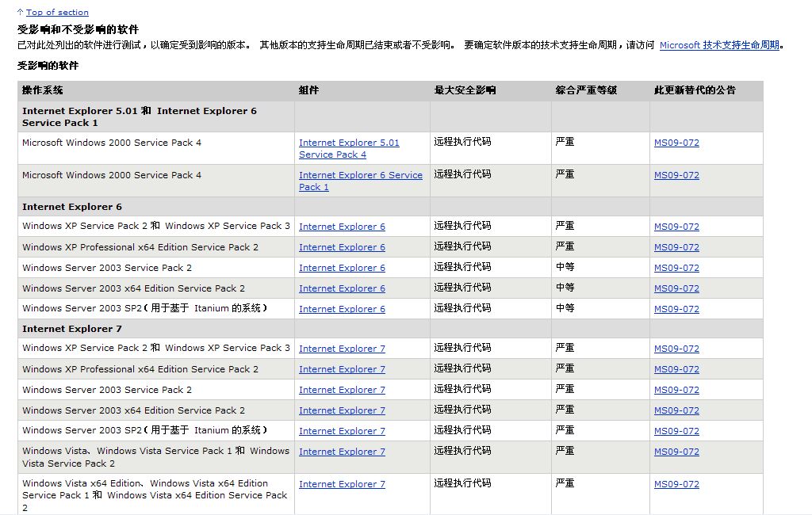Click 远程执行代码 in the Vista x64 Edition row

[x=462, y=483]
